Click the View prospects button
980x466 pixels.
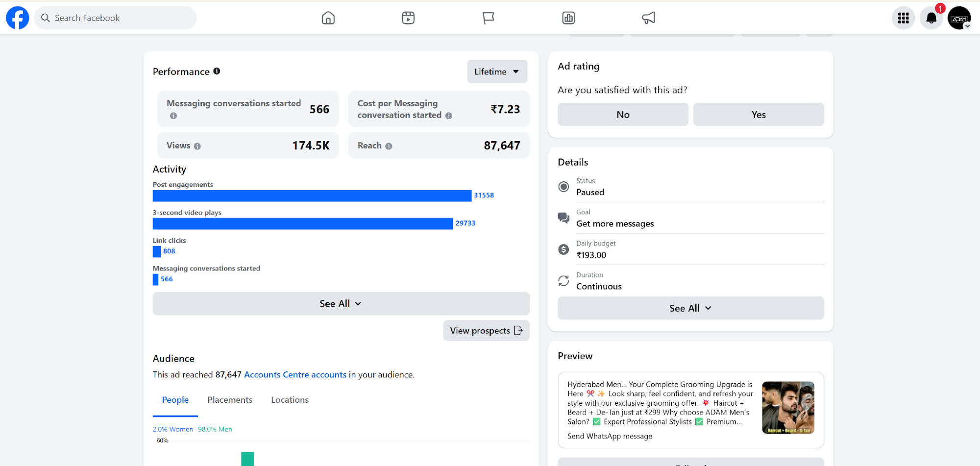[487, 331]
